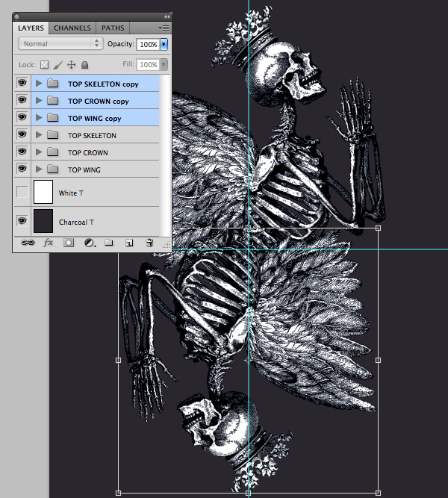Open the Opacity slider dropdown arrow
448x498 pixels.
click(x=164, y=44)
